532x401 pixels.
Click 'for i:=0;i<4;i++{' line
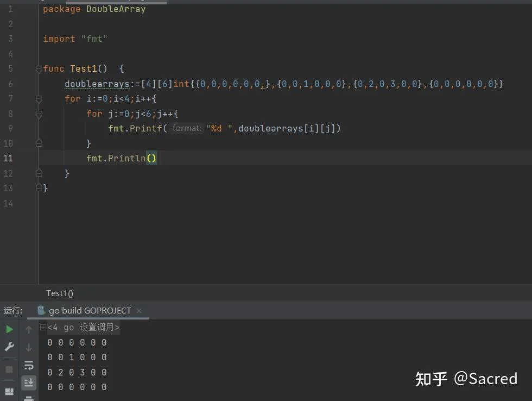point(111,98)
